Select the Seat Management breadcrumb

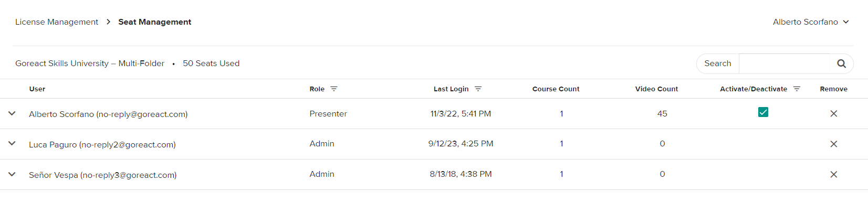click(x=154, y=22)
